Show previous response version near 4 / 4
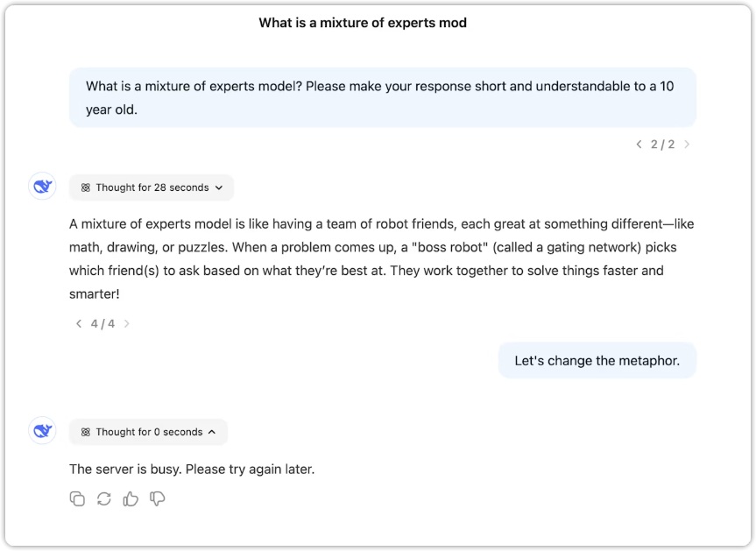The width and height of the screenshot is (756, 551). click(79, 323)
